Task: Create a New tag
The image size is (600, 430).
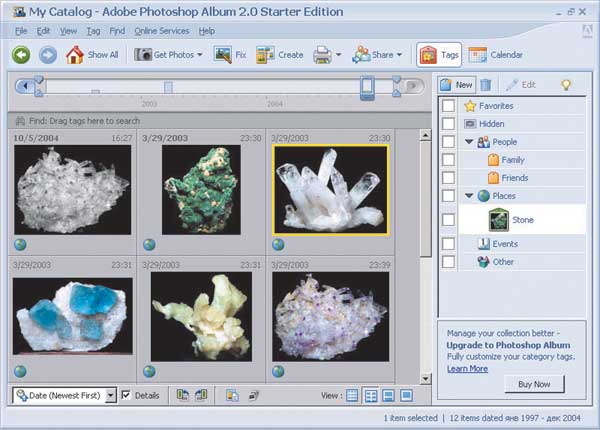Action: [457, 85]
